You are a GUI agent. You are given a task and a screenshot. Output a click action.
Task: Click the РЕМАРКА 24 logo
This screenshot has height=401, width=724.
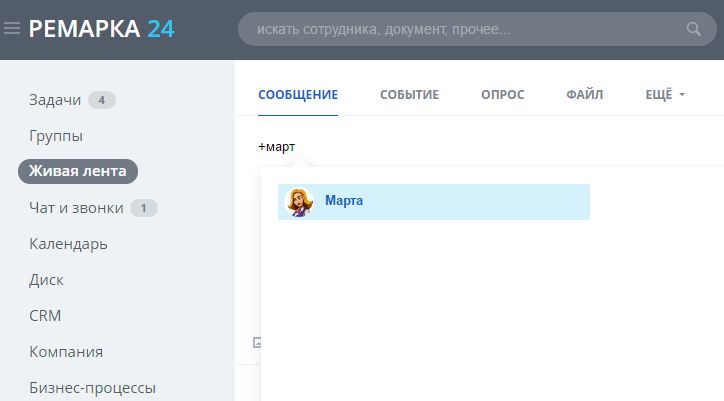[x=102, y=29]
